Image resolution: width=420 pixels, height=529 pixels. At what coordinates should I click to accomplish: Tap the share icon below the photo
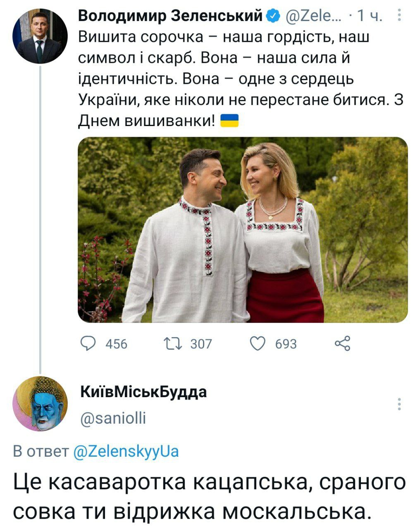coord(342,343)
